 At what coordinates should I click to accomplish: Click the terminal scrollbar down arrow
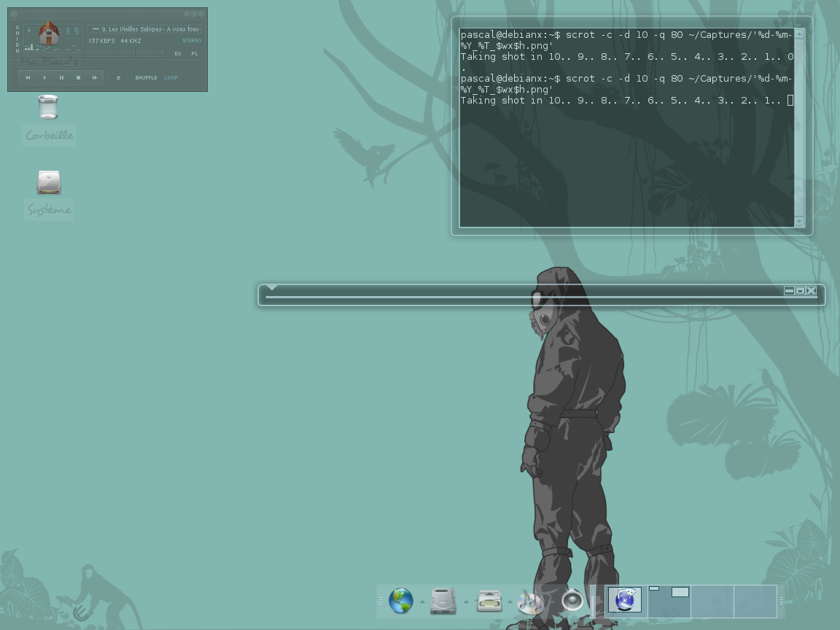click(x=799, y=221)
